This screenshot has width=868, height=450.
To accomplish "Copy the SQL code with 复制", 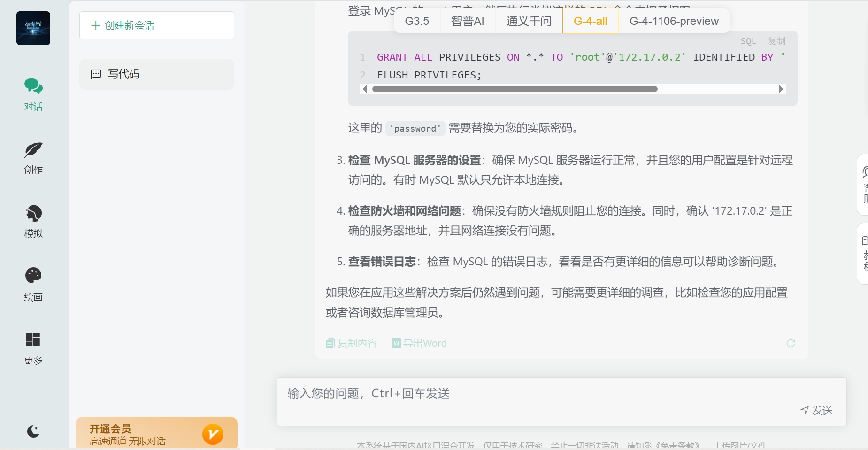I will click(x=776, y=41).
